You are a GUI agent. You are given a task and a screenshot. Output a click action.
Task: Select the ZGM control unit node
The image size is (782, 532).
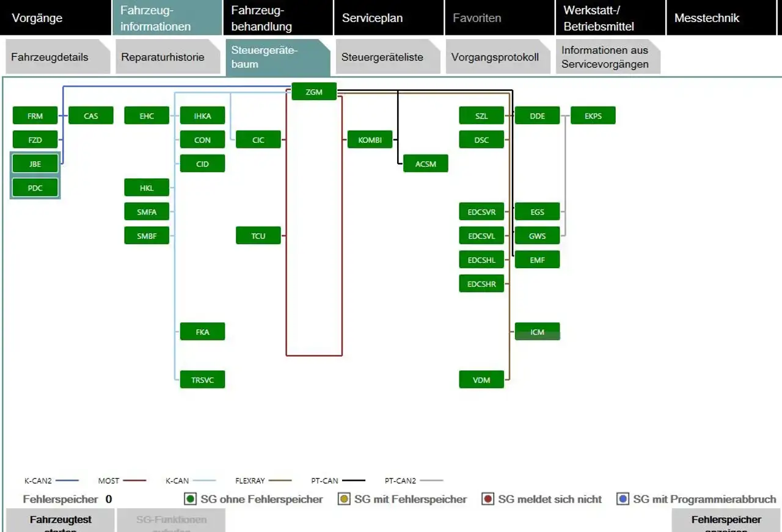[x=314, y=92]
